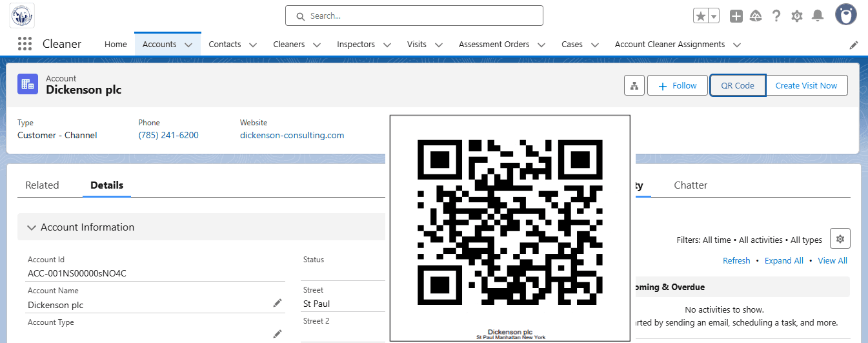Click the Follow button
Image resolution: width=868 pixels, height=343 pixels.
pos(677,85)
